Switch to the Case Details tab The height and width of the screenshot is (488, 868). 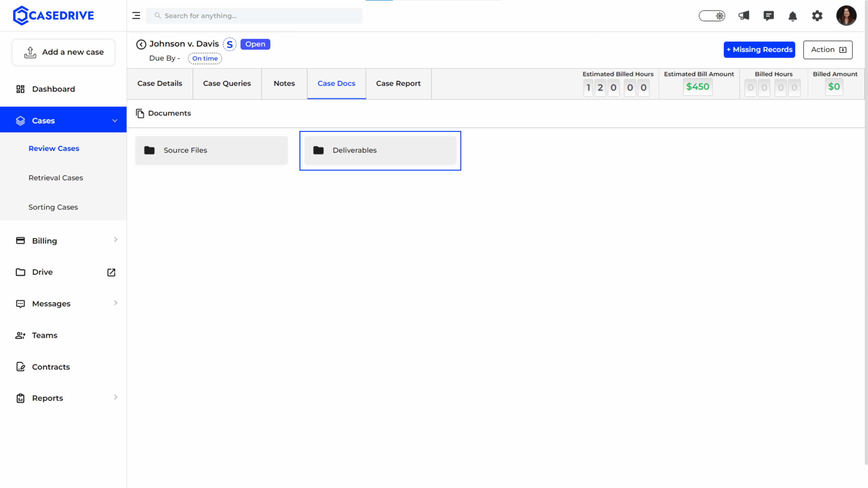coord(160,83)
